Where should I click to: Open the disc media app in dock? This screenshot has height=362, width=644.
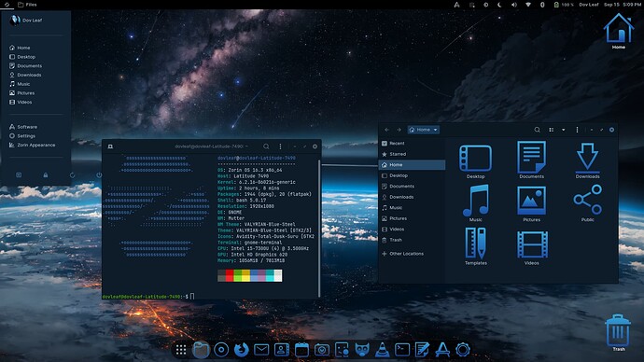point(221,350)
